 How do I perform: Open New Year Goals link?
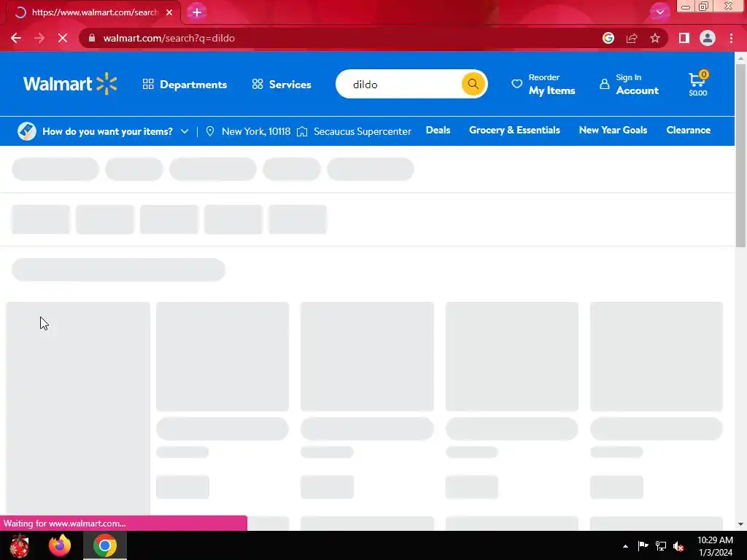pyautogui.click(x=613, y=130)
